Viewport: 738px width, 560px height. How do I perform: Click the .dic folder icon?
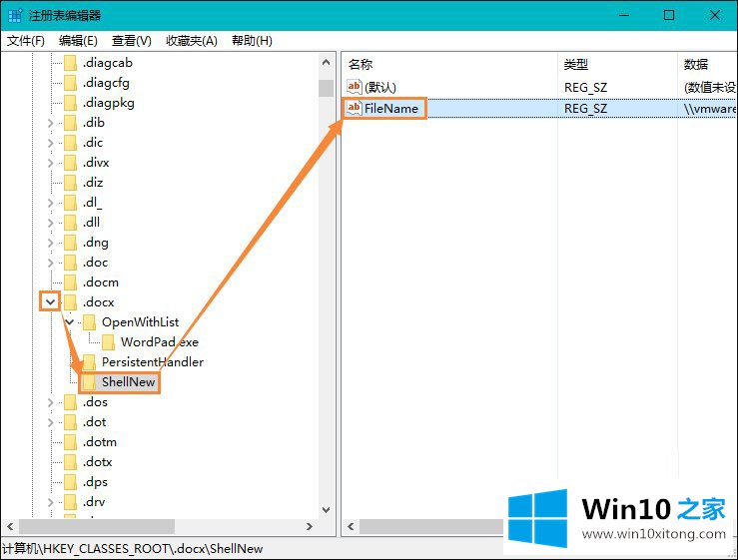(x=71, y=143)
